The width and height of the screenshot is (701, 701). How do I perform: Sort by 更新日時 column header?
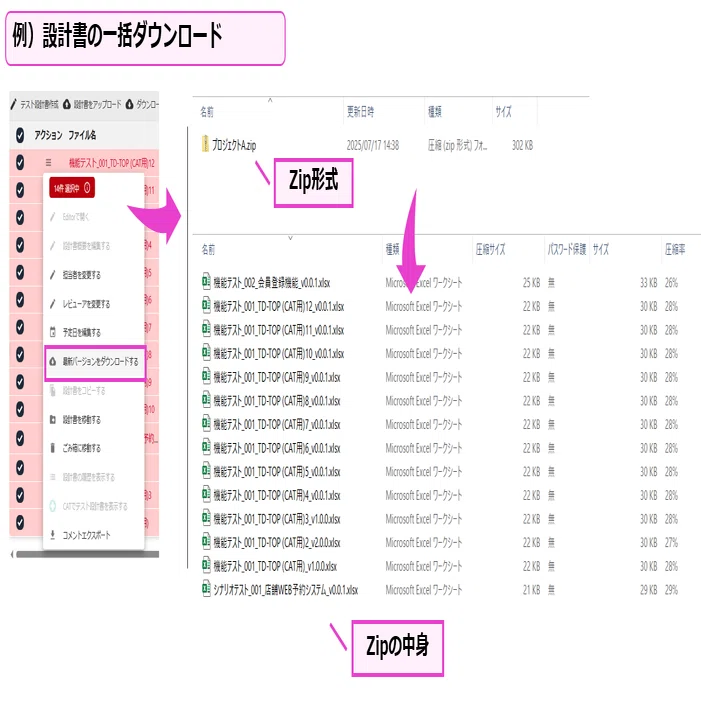[x=360, y=111]
